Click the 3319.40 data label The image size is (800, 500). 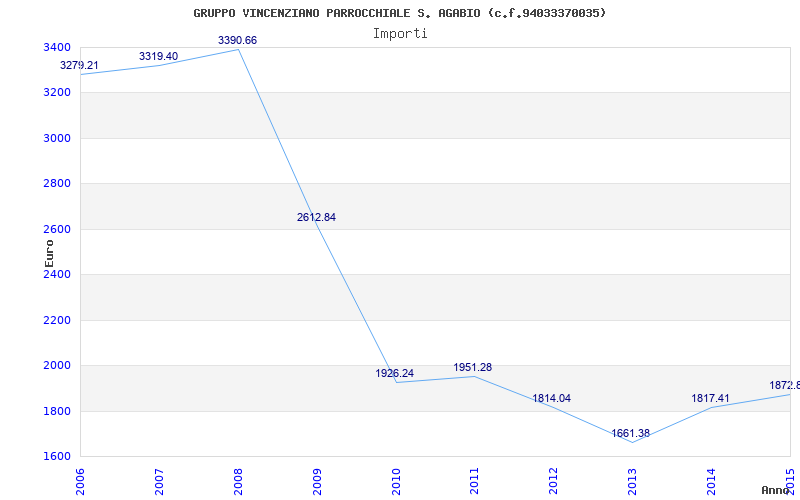(159, 56)
